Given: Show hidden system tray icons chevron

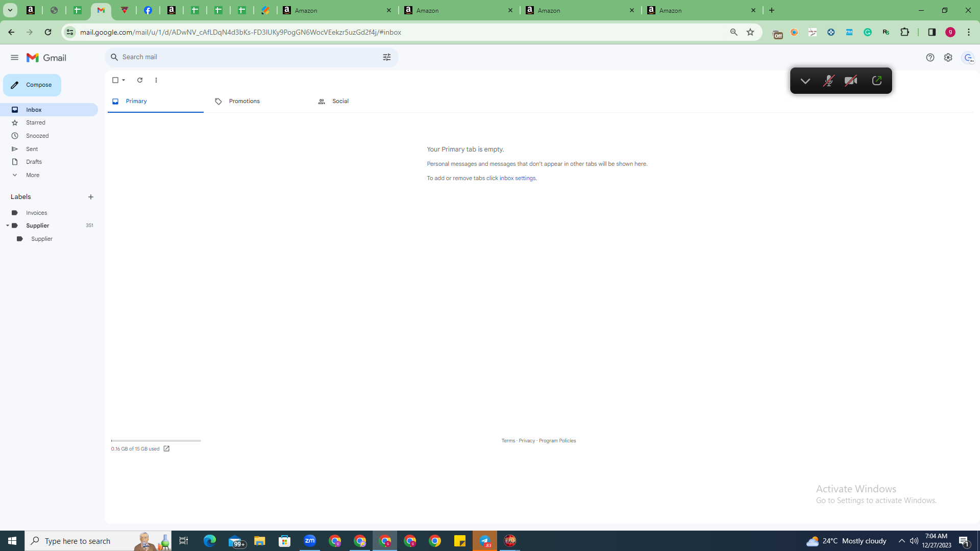Looking at the screenshot, I should [901, 541].
